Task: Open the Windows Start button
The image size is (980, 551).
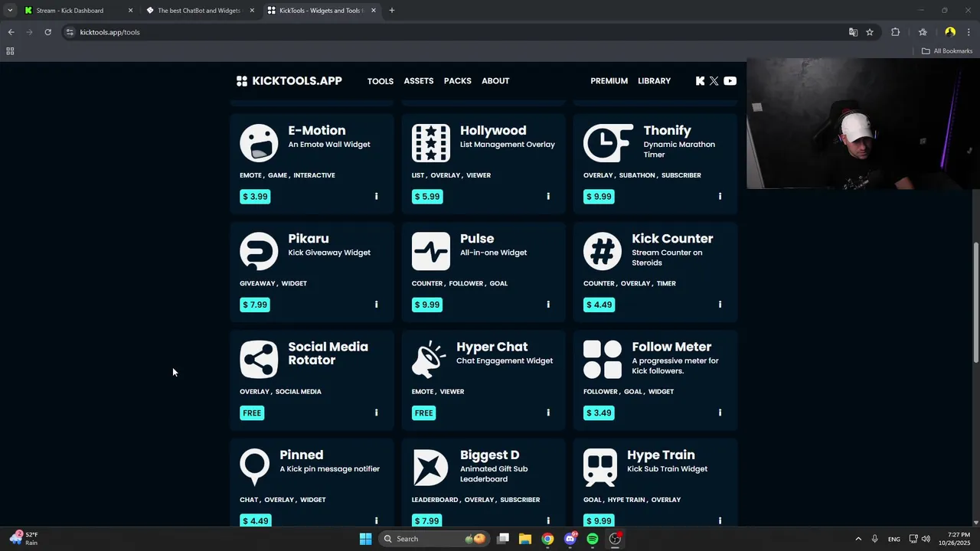Action: pos(365,539)
